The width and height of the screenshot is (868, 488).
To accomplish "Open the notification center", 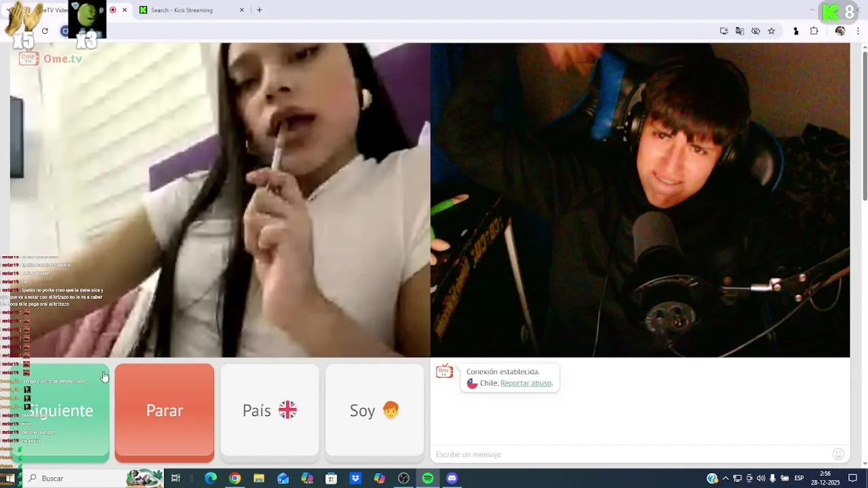I will click(x=853, y=479).
